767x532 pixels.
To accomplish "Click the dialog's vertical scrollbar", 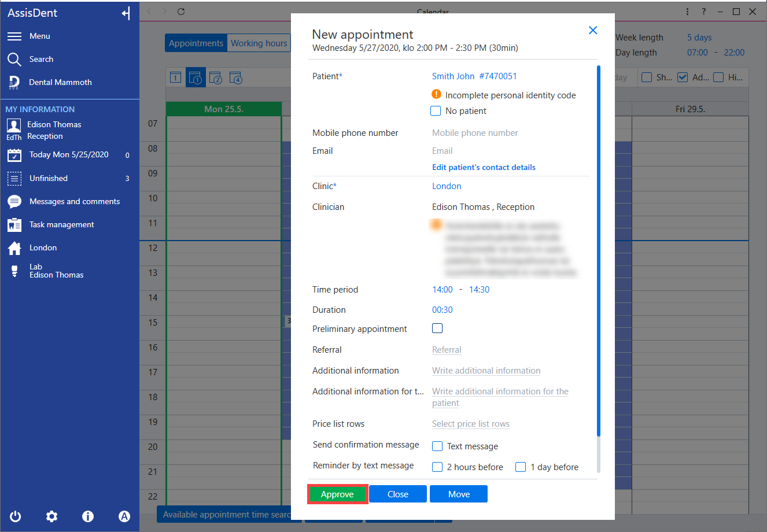I will [x=599, y=251].
